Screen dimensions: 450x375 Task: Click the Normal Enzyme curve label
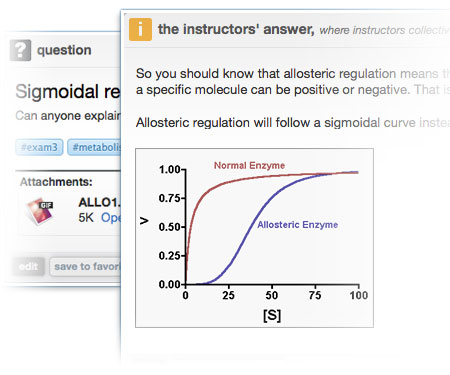pos(249,165)
